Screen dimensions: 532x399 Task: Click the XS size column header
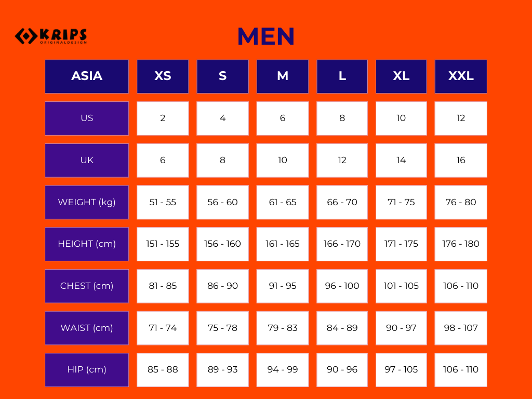[163, 76]
